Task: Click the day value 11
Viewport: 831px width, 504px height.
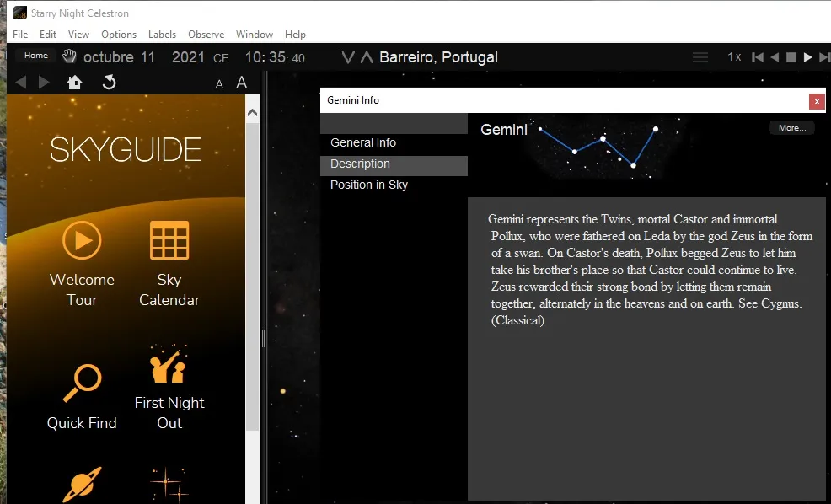Action: (147, 57)
